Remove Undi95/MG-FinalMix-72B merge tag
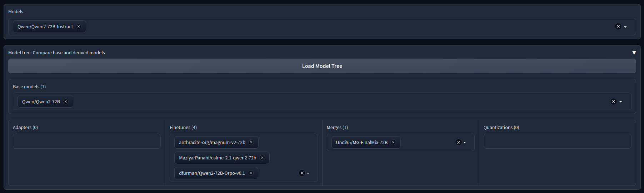The width and height of the screenshot is (644, 193). pyautogui.click(x=393, y=142)
